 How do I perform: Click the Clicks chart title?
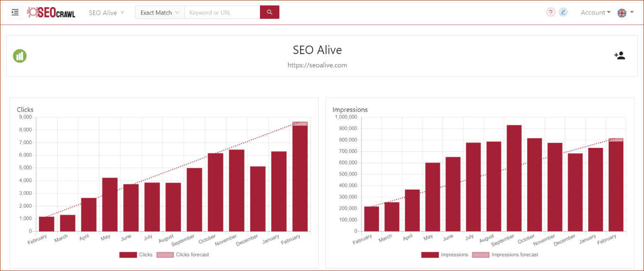tap(25, 110)
